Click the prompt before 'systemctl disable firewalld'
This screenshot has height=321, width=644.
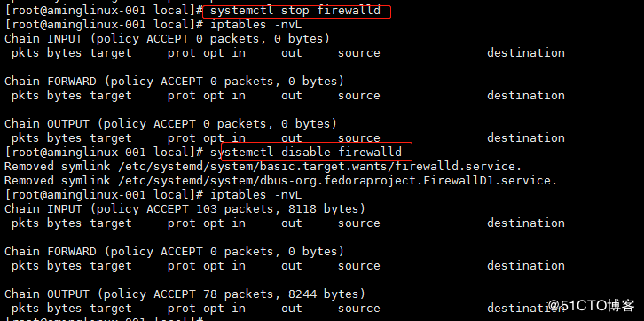tap(104, 153)
